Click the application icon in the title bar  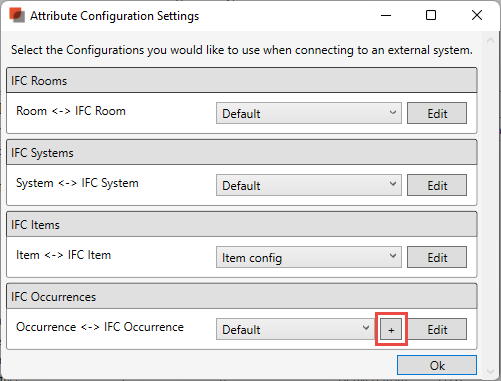(17, 15)
